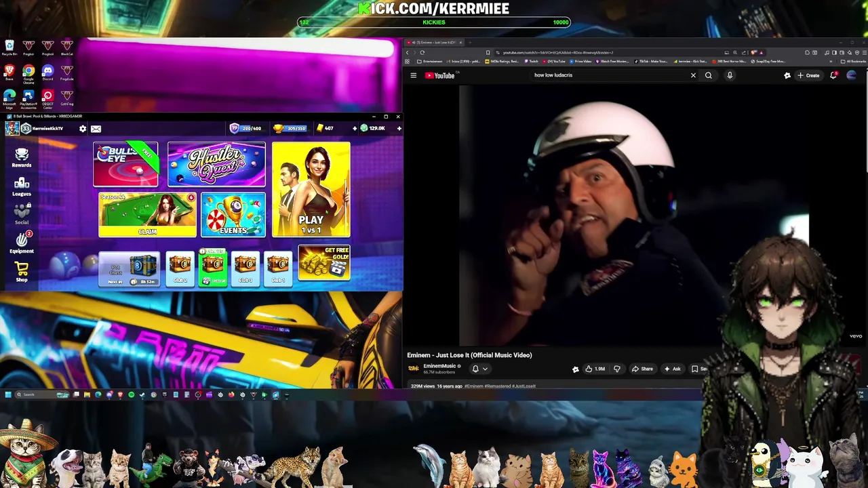The height and width of the screenshot is (488, 868).
Task: Run the YouTube search magnifier button
Action: pyautogui.click(x=709, y=75)
